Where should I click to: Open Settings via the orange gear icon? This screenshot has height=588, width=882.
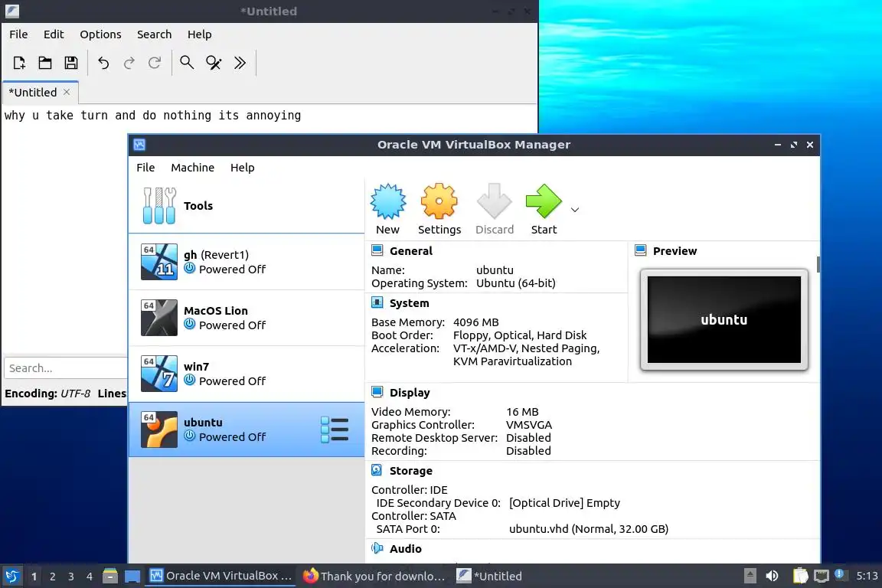(x=439, y=201)
